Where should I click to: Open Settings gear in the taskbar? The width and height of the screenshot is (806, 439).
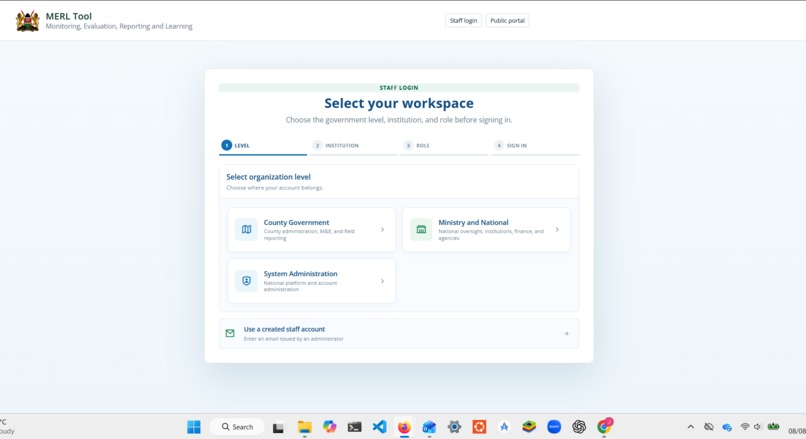pyautogui.click(x=454, y=427)
